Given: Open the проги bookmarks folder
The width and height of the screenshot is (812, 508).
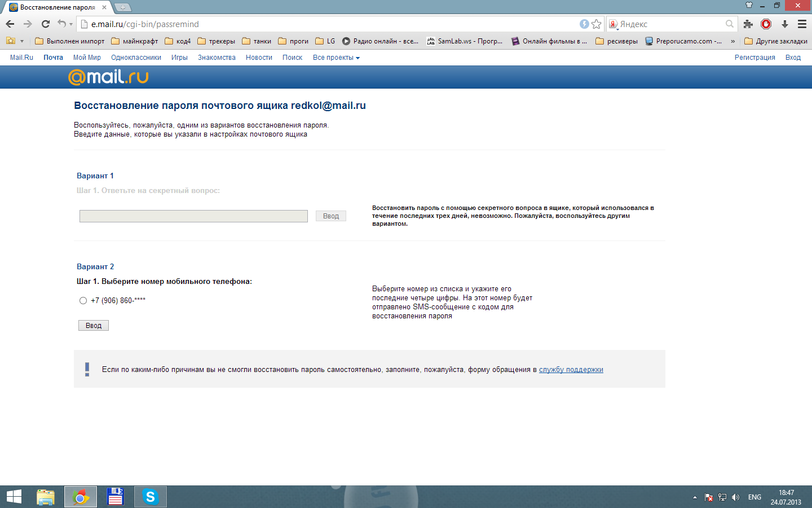Looking at the screenshot, I should [x=293, y=41].
